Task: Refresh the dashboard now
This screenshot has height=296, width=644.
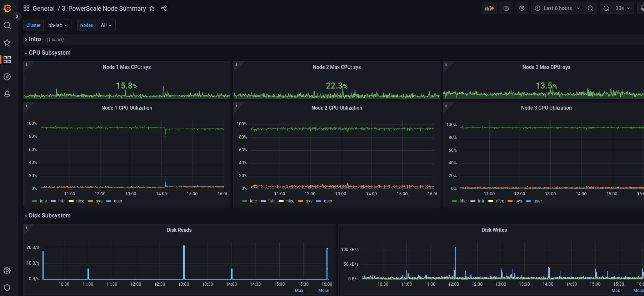Action: 606,8
